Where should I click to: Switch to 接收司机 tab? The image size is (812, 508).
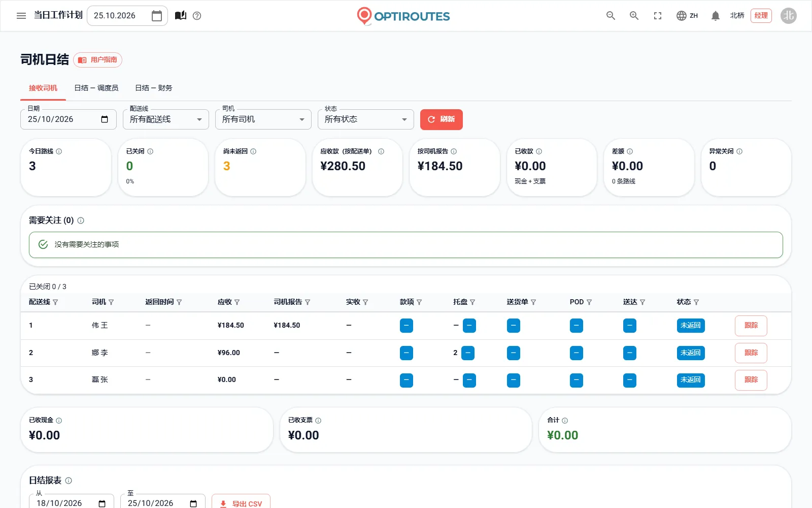point(43,88)
